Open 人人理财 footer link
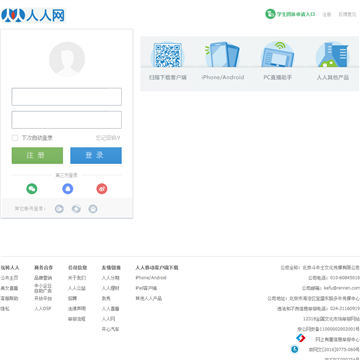This screenshot has width=360, height=360. click(111, 288)
